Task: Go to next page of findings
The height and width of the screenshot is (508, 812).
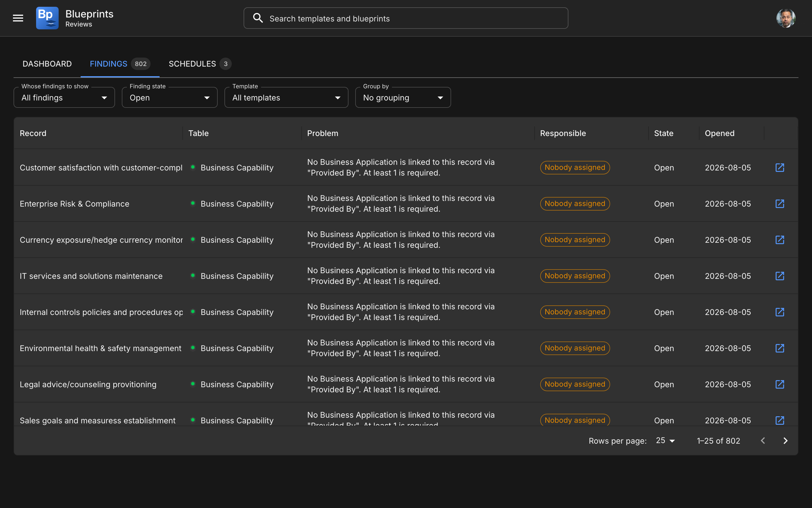Action: [785, 441]
